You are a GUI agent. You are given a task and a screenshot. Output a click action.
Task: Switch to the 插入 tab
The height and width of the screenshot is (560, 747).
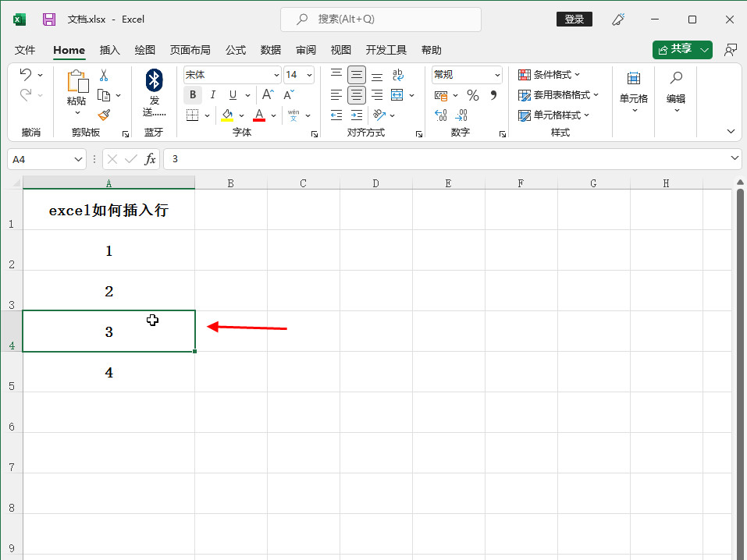(109, 50)
